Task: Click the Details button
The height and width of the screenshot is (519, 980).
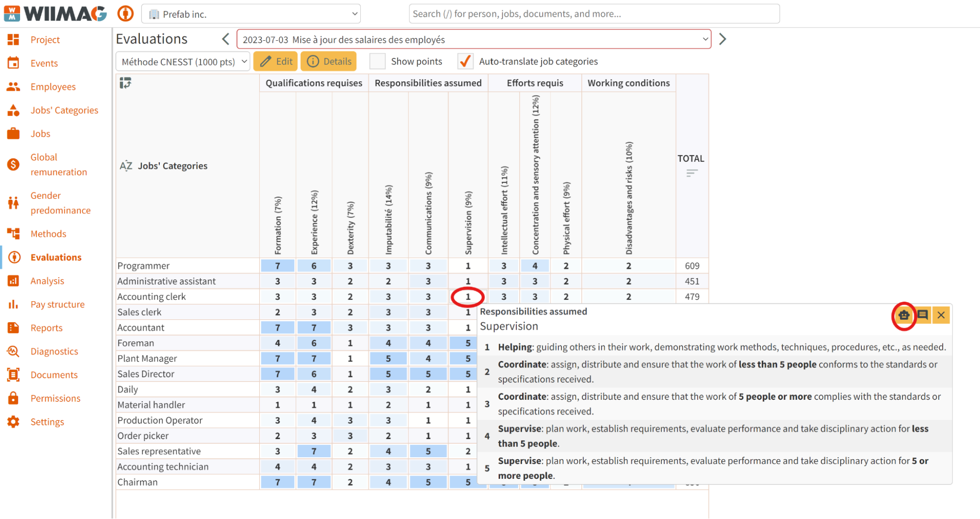Action: pos(329,61)
